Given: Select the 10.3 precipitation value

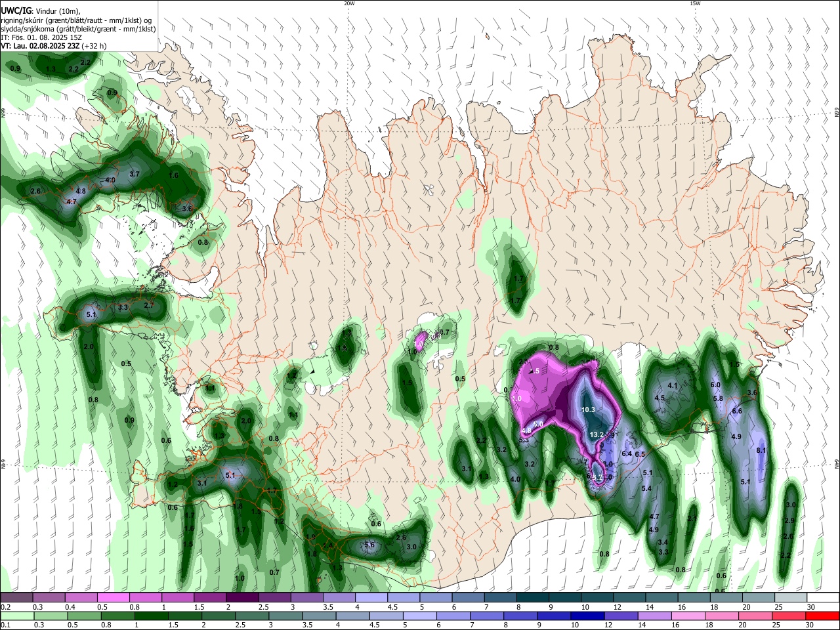Looking at the screenshot, I should coord(588,409).
